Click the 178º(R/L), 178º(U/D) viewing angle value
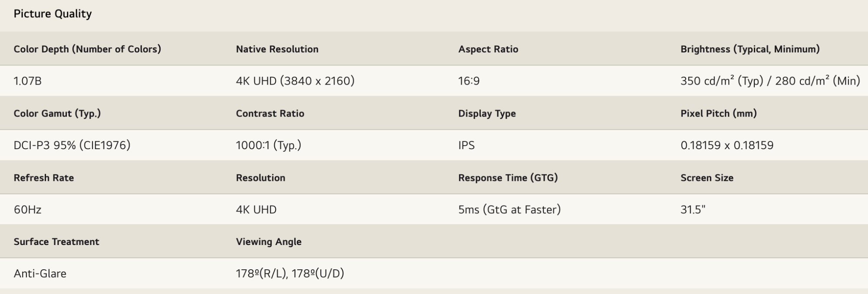The width and height of the screenshot is (868, 294). click(289, 274)
